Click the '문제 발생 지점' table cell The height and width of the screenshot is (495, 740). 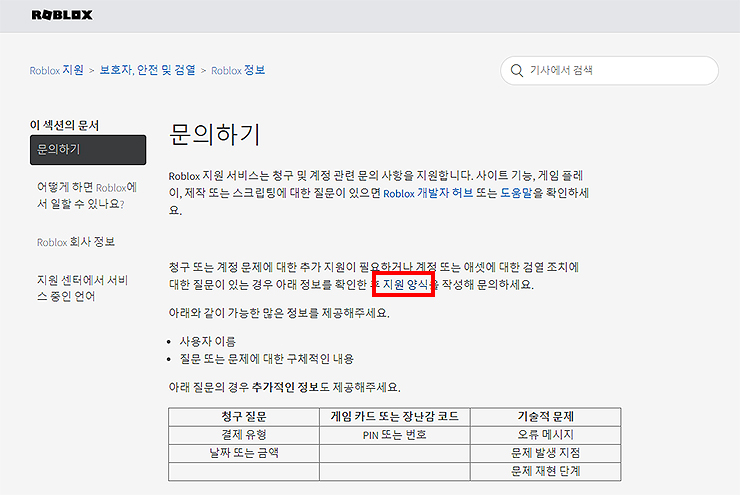point(546,453)
